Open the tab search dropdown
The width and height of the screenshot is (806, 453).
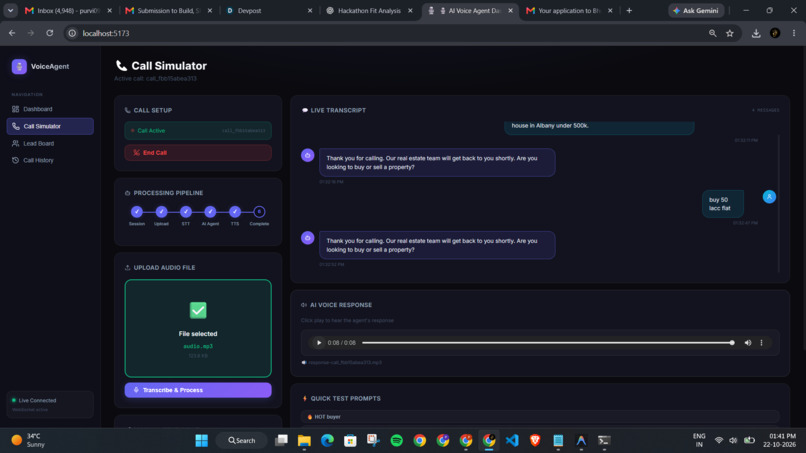click(10, 10)
